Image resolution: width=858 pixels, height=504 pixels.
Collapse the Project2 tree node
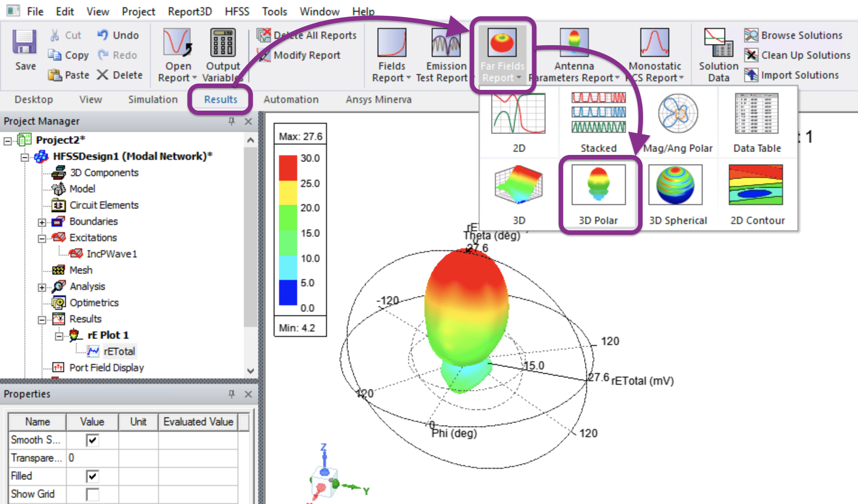click(8, 141)
